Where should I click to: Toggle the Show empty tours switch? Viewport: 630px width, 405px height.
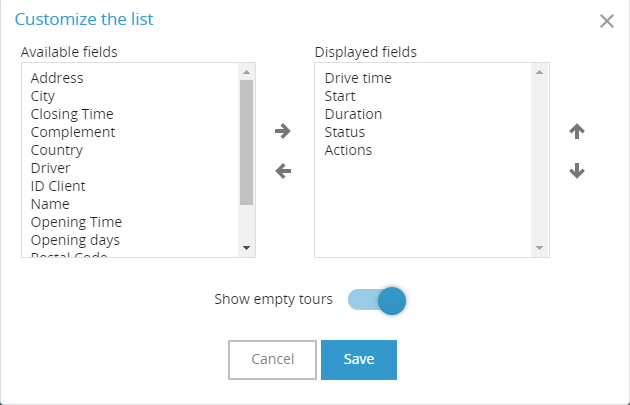[x=377, y=300]
